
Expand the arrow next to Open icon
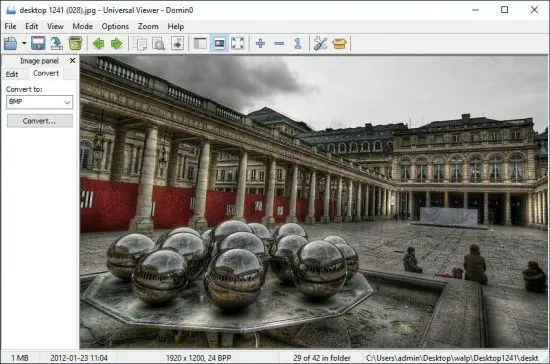click(x=24, y=43)
